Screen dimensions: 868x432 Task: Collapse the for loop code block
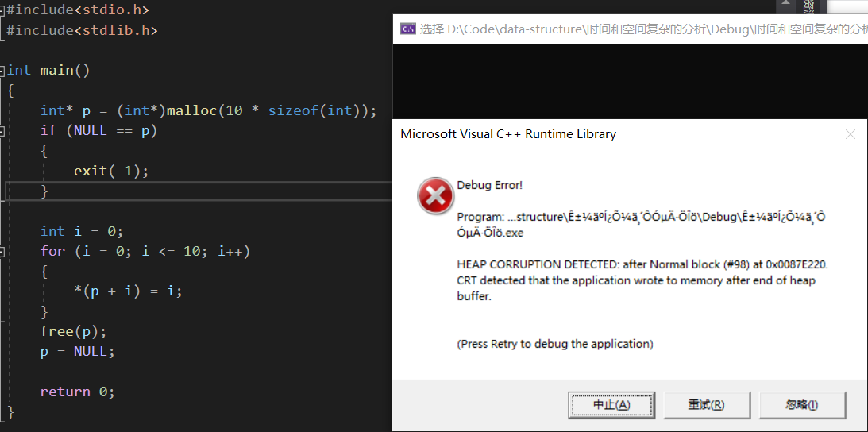pyautogui.click(x=3, y=252)
